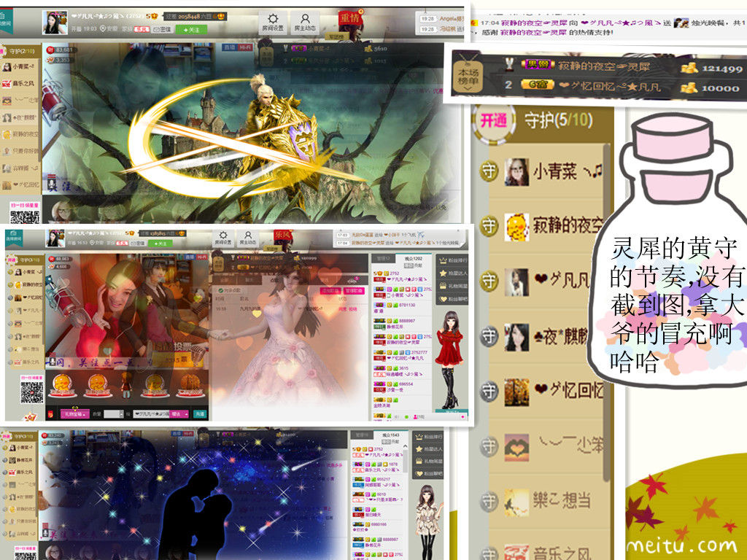
Task: Click the teal 充值 recharge button
Action: [x=200, y=414]
